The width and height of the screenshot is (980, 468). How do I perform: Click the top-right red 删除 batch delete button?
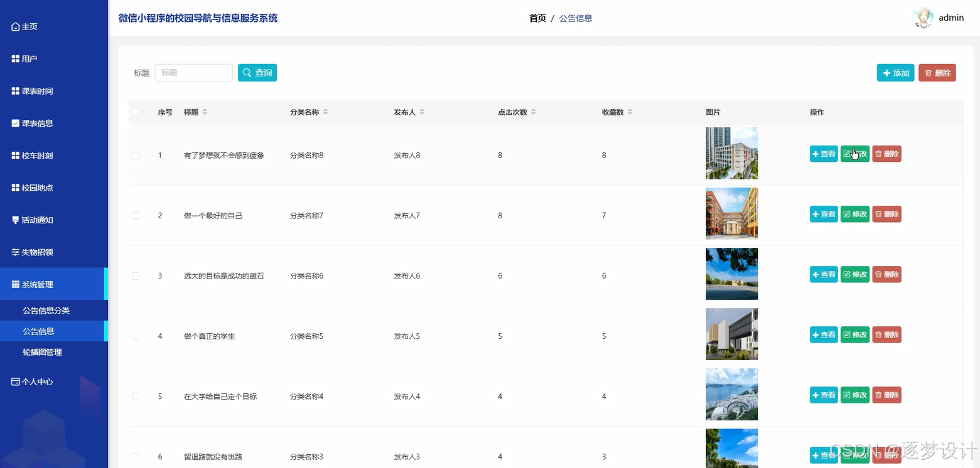pos(937,73)
